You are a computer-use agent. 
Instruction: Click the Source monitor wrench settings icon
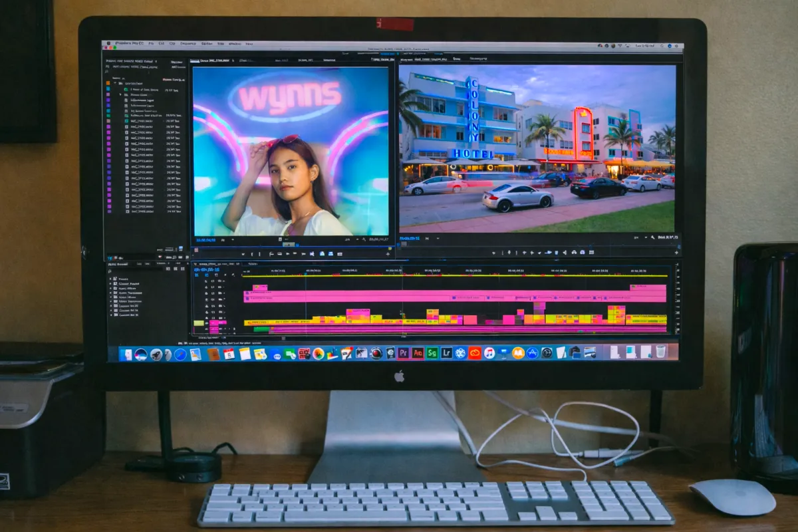pyautogui.click(x=364, y=239)
